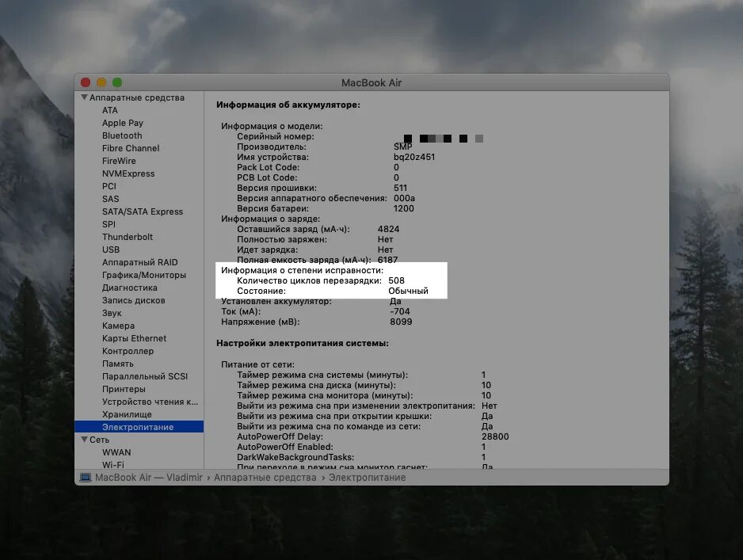This screenshot has height=560, width=743.
Task: Click the hardware version value 000a
Action: click(404, 198)
